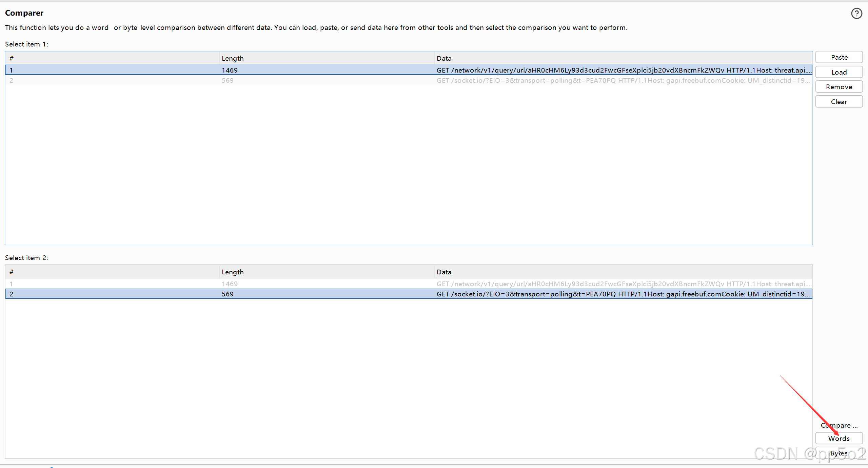Remove the selected request from list
Image resolution: width=868 pixels, height=468 pixels.
point(839,86)
